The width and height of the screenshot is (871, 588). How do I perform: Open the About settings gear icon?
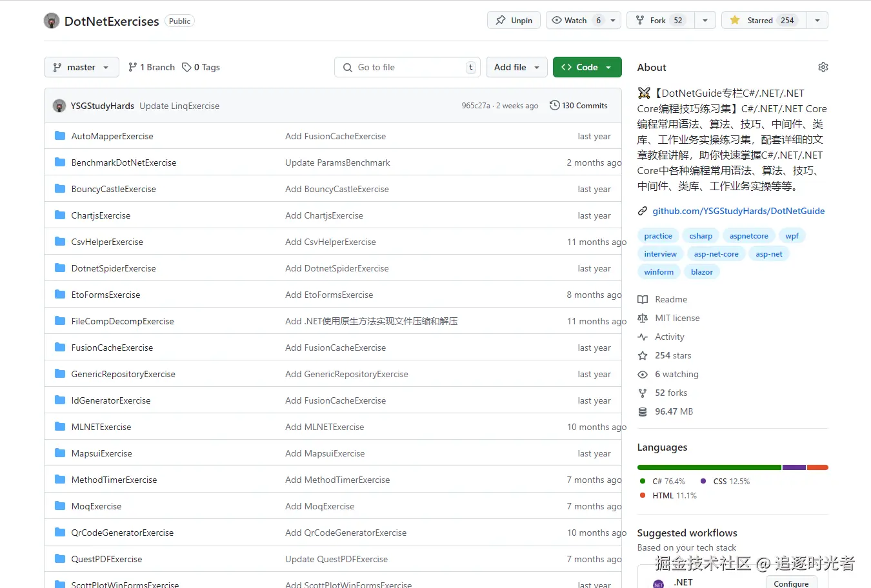click(823, 67)
